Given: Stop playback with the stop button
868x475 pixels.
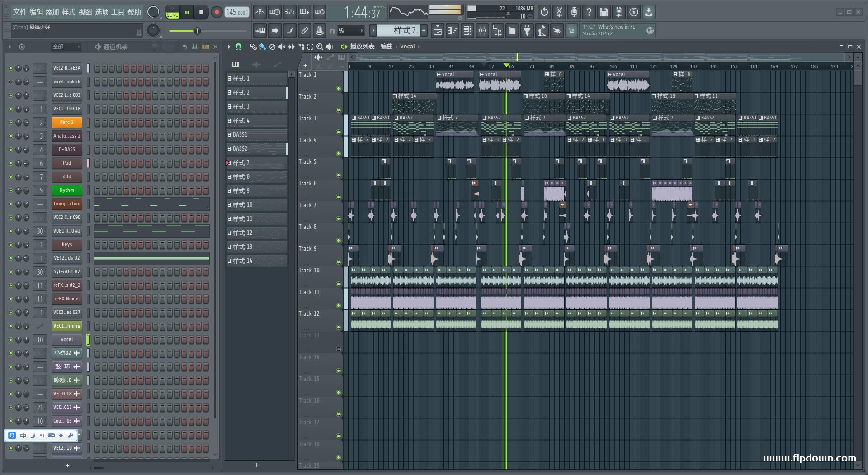Looking at the screenshot, I should pyautogui.click(x=201, y=12).
